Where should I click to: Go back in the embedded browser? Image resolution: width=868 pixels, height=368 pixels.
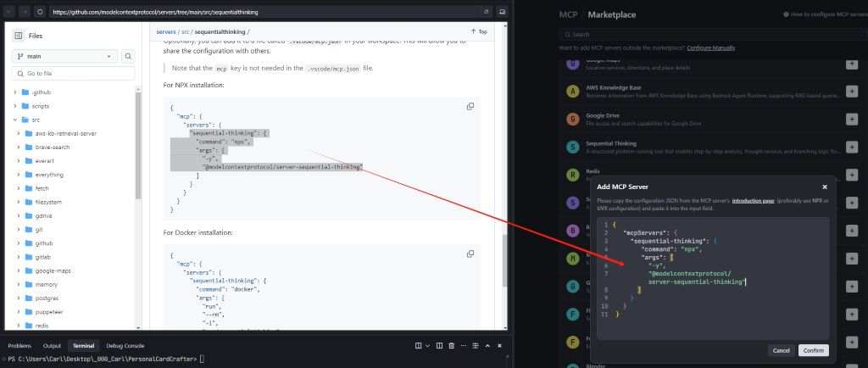click(x=10, y=12)
